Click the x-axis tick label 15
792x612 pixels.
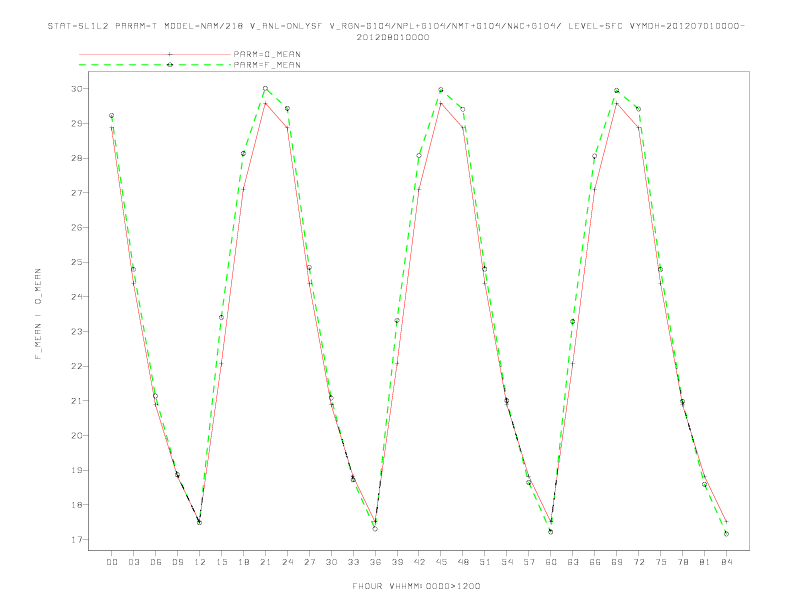221,562
